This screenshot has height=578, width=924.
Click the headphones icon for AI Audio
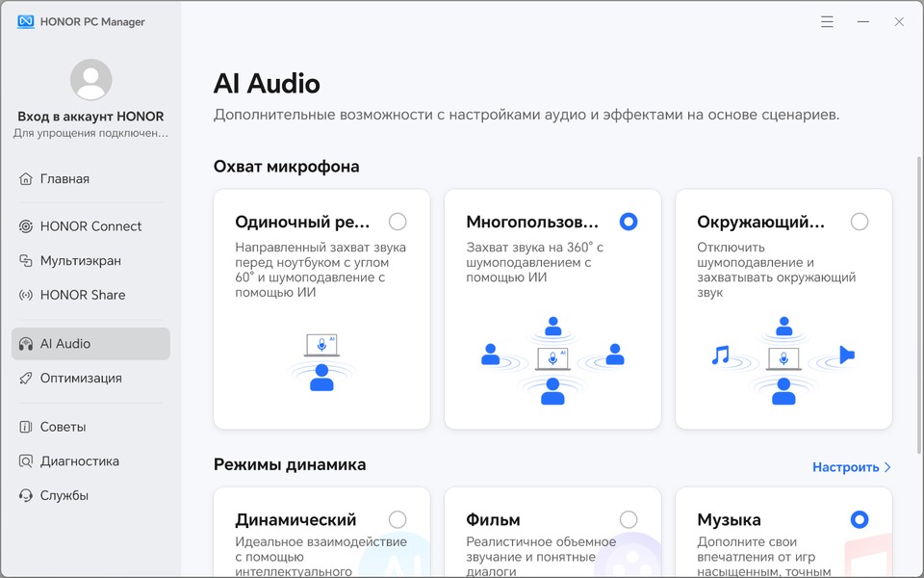click(25, 344)
